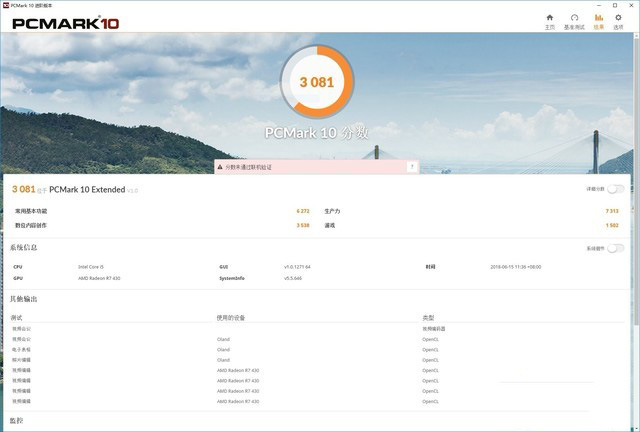Toggle the 系统细节 system details switch

coord(616,248)
